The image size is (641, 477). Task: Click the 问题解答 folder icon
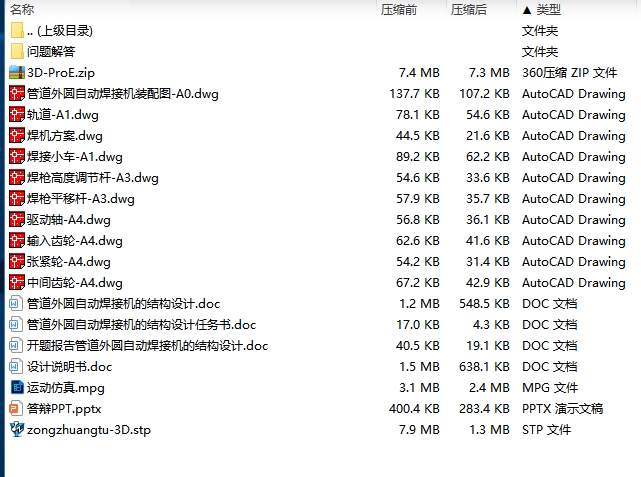pos(17,52)
